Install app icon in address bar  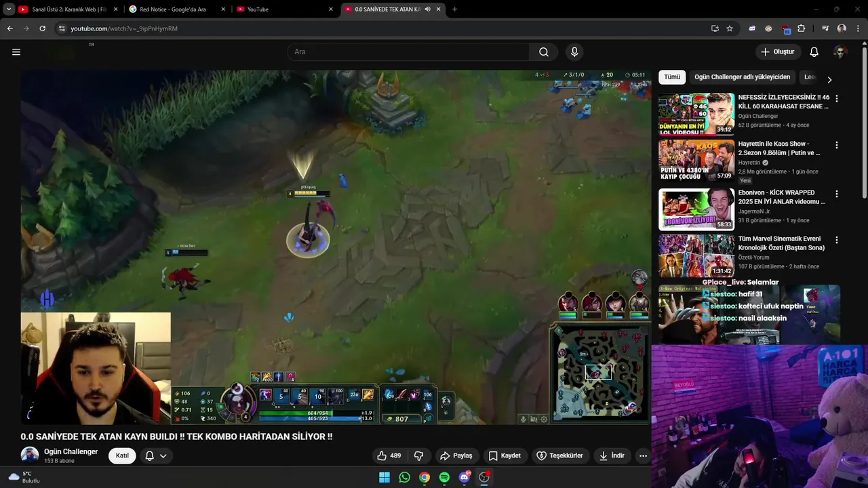[715, 28]
